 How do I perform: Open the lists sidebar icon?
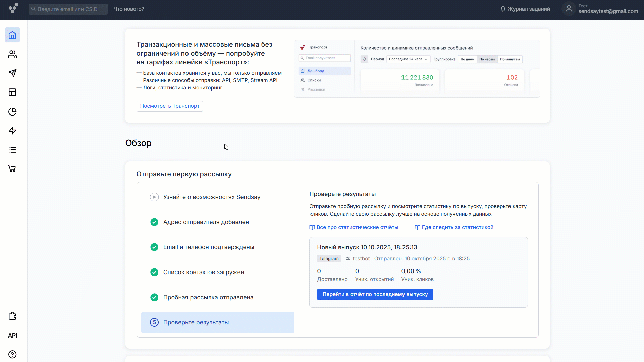pos(12,150)
